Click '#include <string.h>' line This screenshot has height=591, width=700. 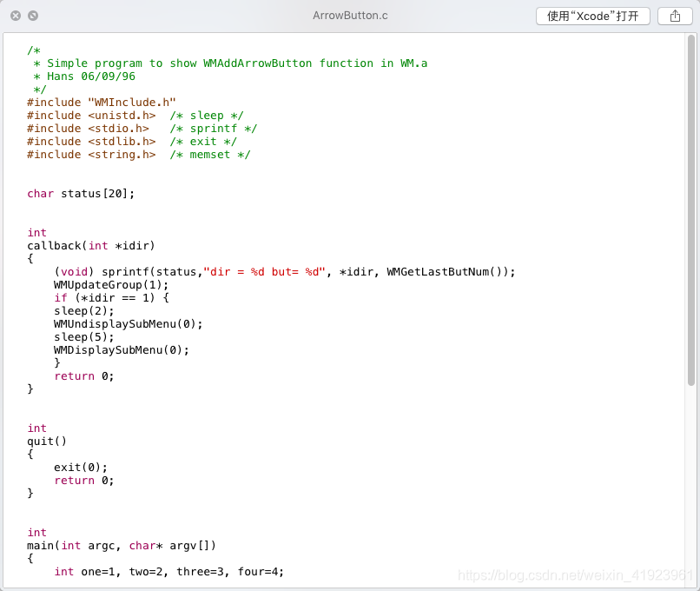click(x=139, y=154)
